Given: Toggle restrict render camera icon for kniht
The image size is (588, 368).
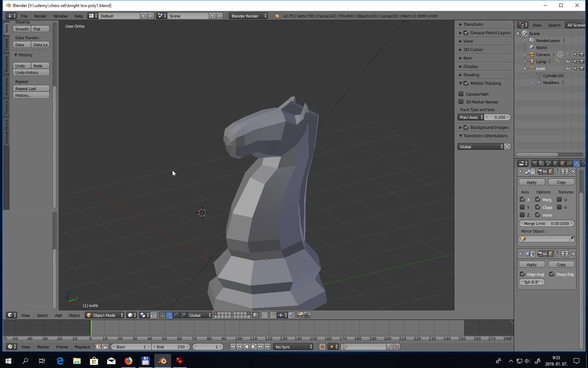Looking at the screenshot, I should (582, 69).
